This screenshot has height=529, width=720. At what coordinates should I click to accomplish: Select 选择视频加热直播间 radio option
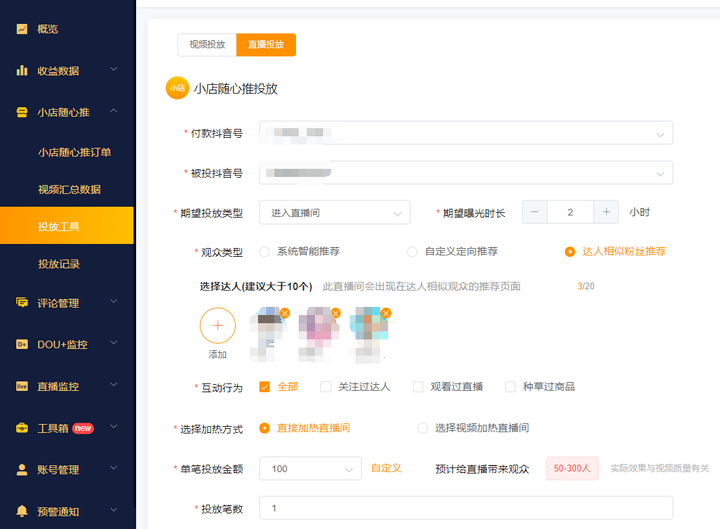[x=422, y=428]
